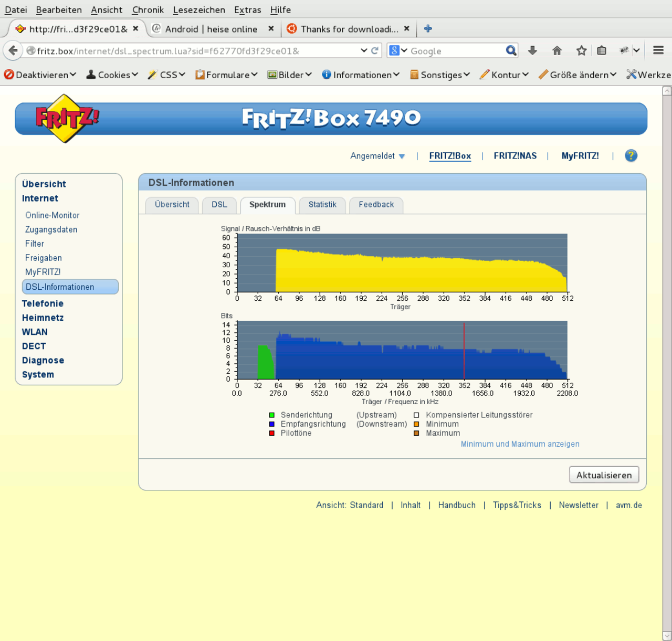Open the Bearbeiten menu

point(59,9)
